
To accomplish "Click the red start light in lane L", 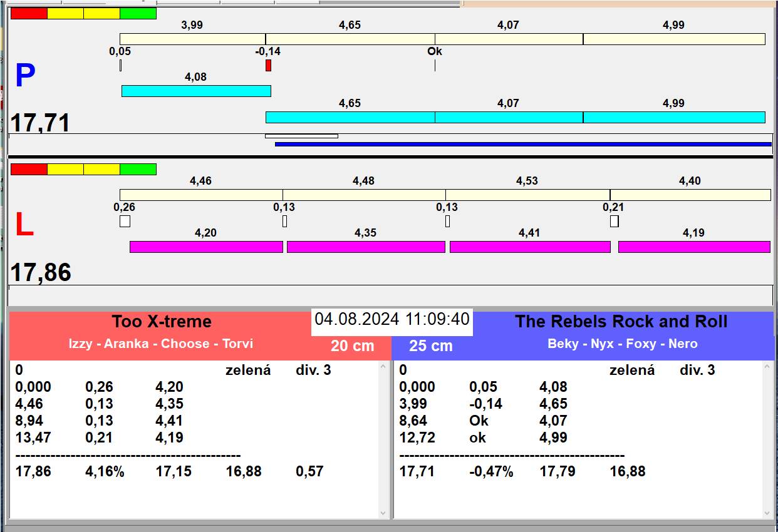I will tap(29, 169).
